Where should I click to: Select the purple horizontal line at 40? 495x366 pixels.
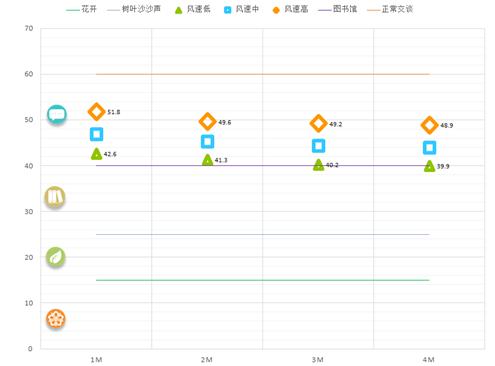263,165
